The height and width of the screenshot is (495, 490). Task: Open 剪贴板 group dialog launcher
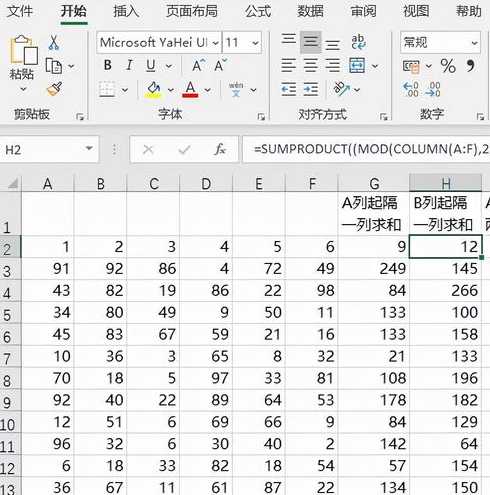(x=80, y=117)
